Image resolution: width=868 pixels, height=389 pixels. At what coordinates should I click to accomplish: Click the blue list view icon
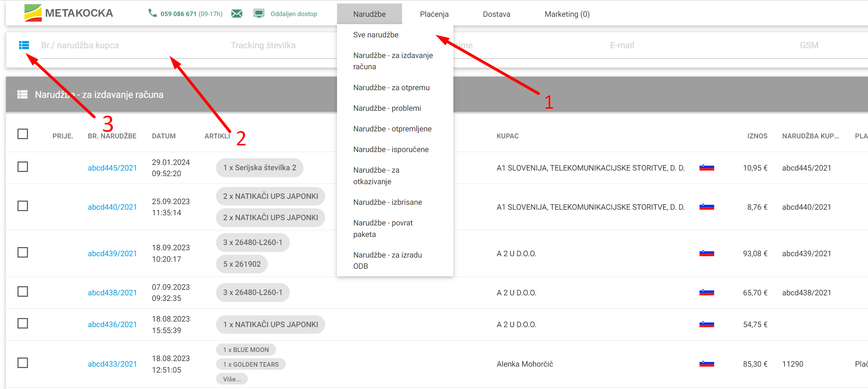[24, 45]
